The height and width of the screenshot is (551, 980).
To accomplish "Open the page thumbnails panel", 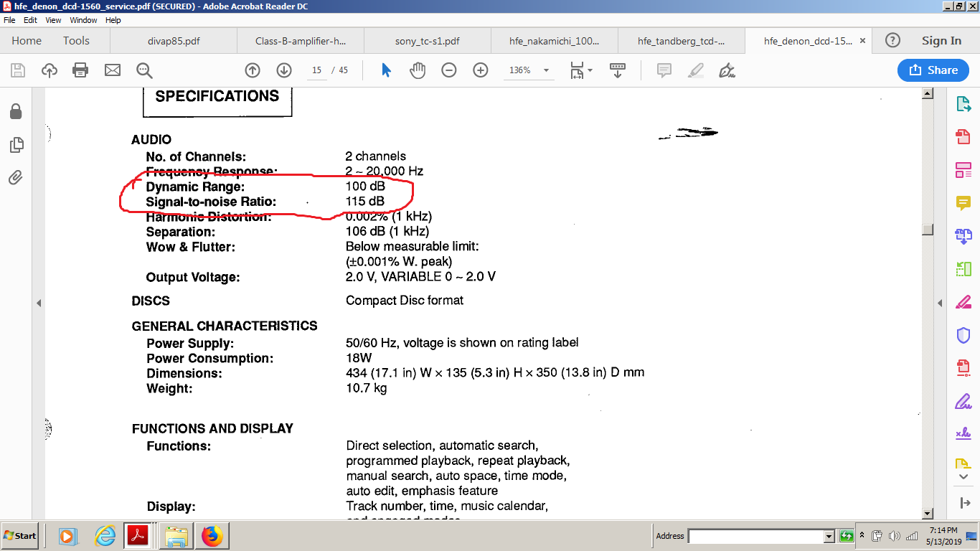I will coord(16,145).
